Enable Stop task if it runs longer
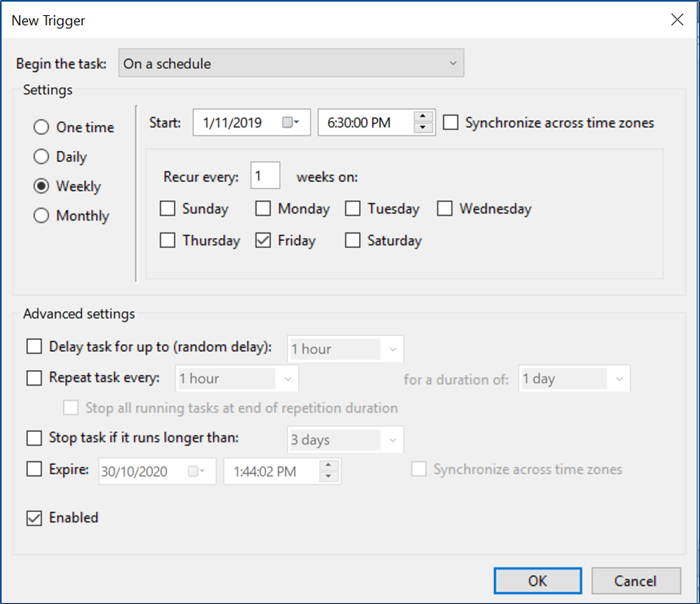This screenshot has width=700, height=604. [35, 438]
